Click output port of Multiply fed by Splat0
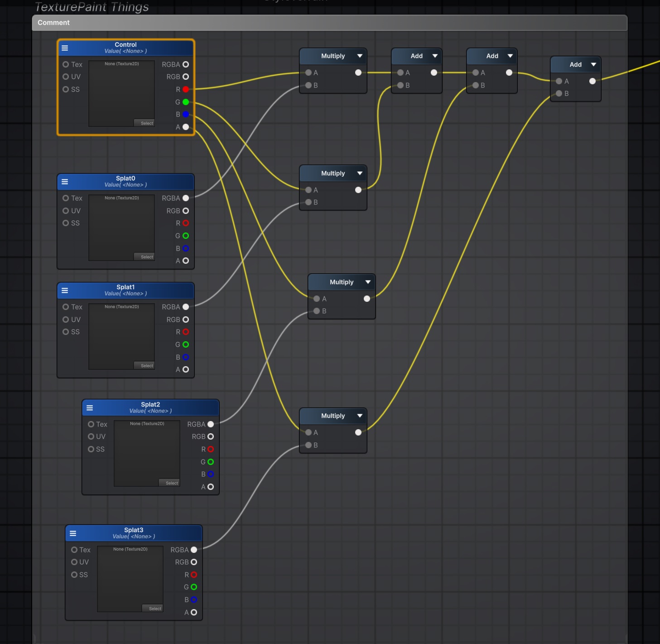 (x=358, y=73)
